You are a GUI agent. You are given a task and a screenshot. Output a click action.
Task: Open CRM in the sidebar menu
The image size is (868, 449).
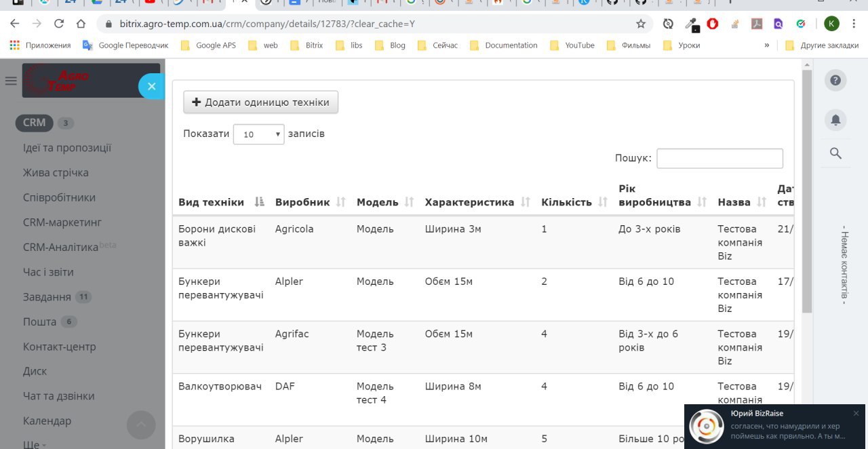pos(34,123)
